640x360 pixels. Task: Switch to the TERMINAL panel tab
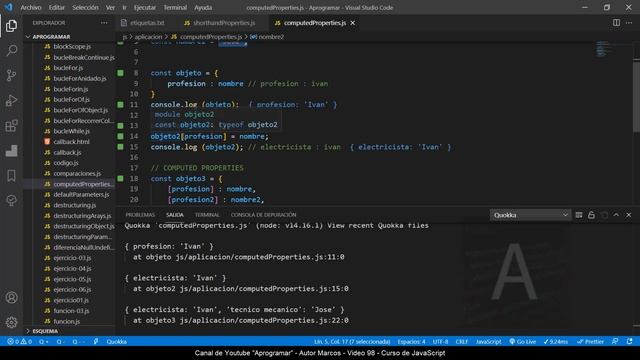coord(207,215)
